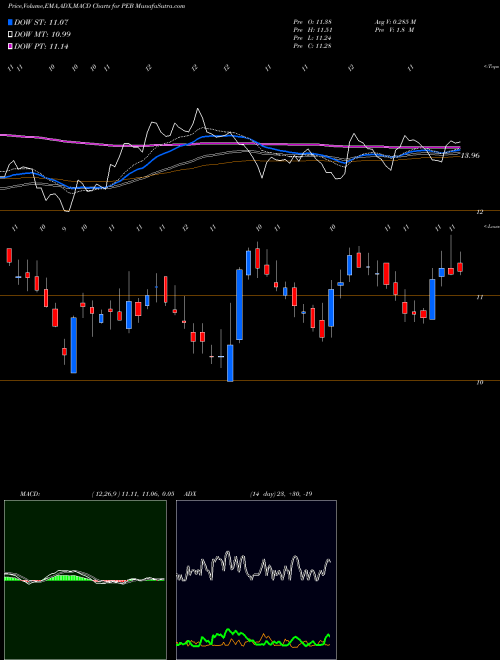The height and width of the screenshot is (660, 500).
Task: Click the first red candle on the left of the candlestick chart
Action: point(9,255)
